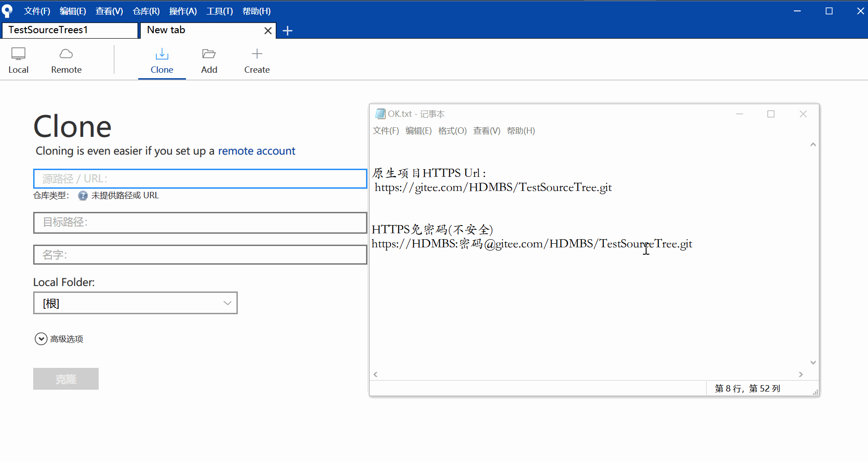Image resolution: width=868 pixels, height=462 pixels.
Task: Close the New tab tab
Action: 268,30
